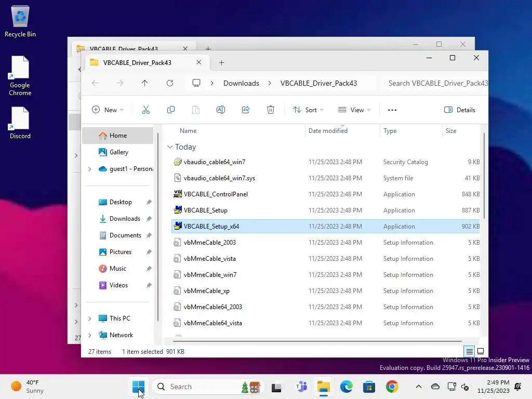Click the Rename icon in toolbar
Viewport: 532px width, 399px height.
pos(220,110)
